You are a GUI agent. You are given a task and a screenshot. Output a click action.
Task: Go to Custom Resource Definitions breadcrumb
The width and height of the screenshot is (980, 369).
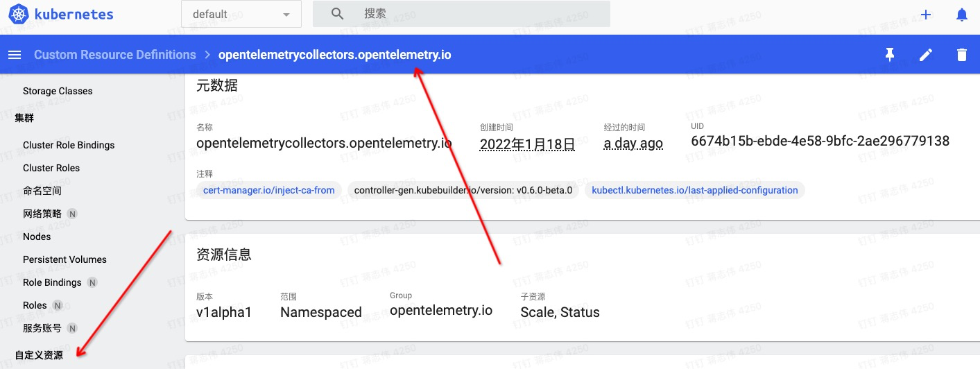(115, 55)
